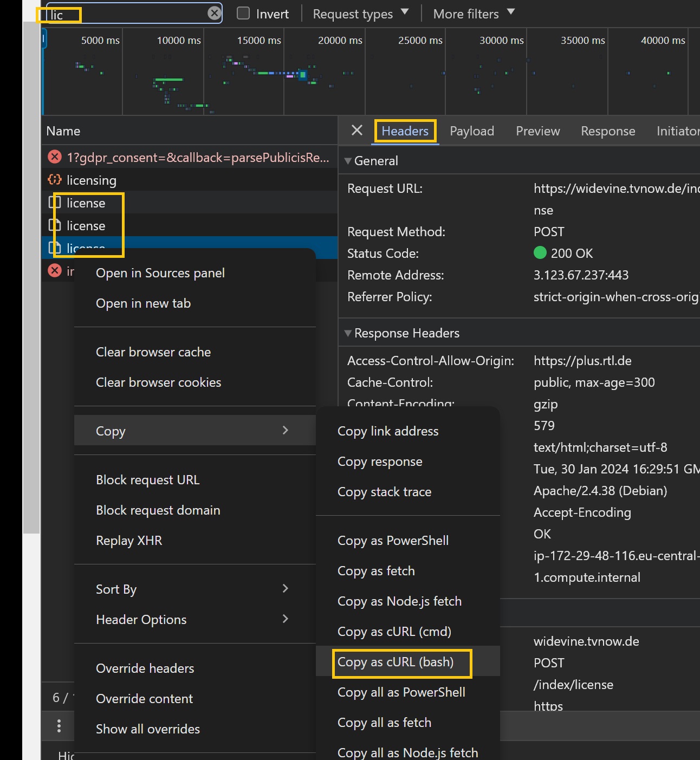Screen dimensions: 700x760
Task: Click the document icon of the second license request
Action: point(55,225)
